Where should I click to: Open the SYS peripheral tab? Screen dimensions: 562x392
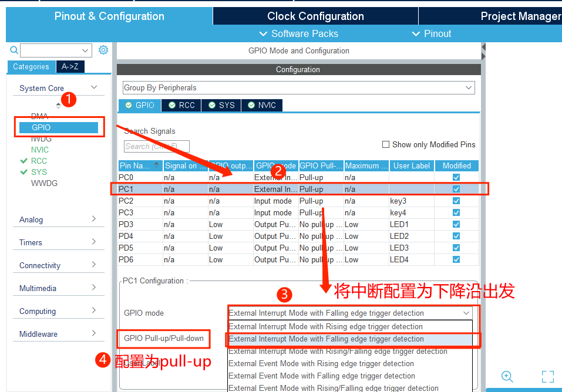tap(221, 106)
